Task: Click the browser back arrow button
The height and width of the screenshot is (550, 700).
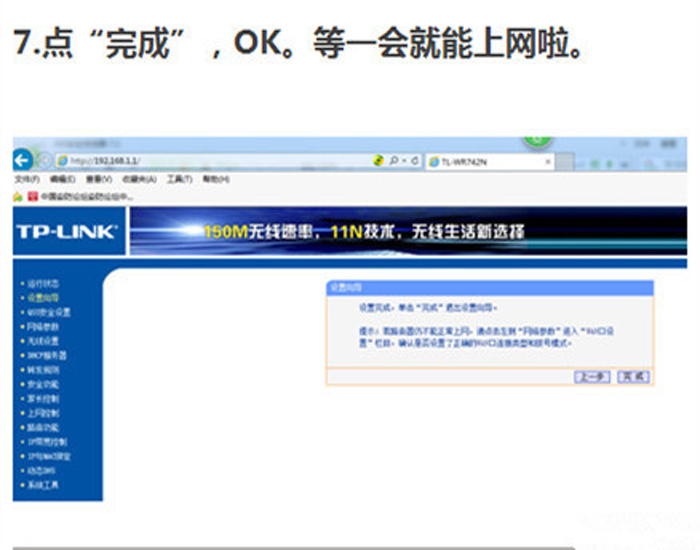Action: coord(22,160)
